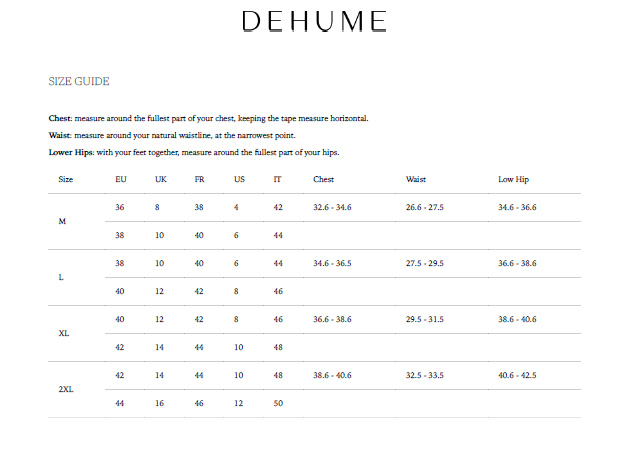
Task: Select the L size row label
Action: tap(61, 277)
